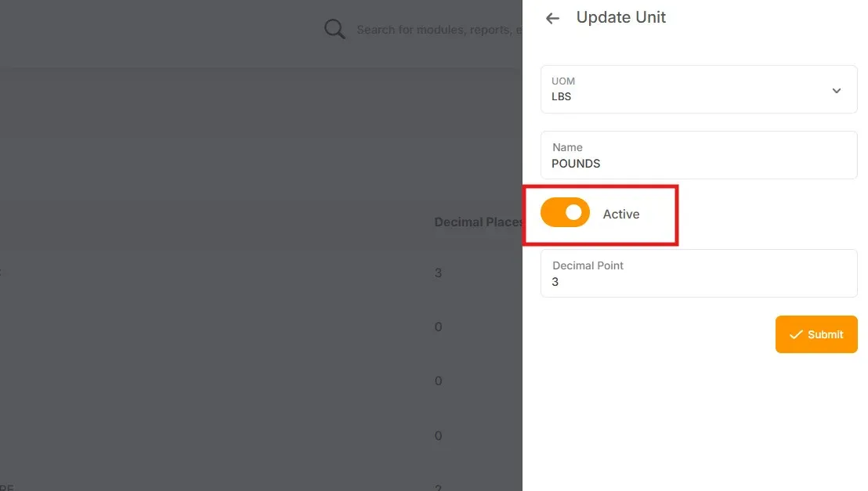
Task: Click the Update Unit panel title
Action: point(620,17)
